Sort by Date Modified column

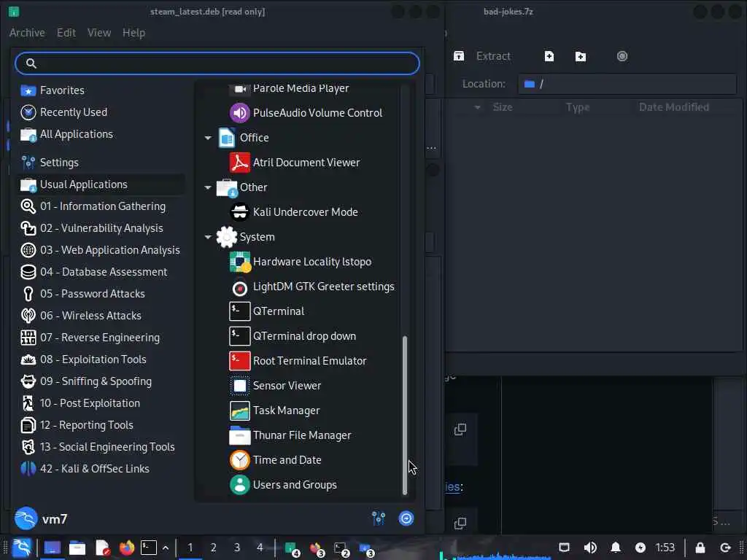[x=673, y=107]
